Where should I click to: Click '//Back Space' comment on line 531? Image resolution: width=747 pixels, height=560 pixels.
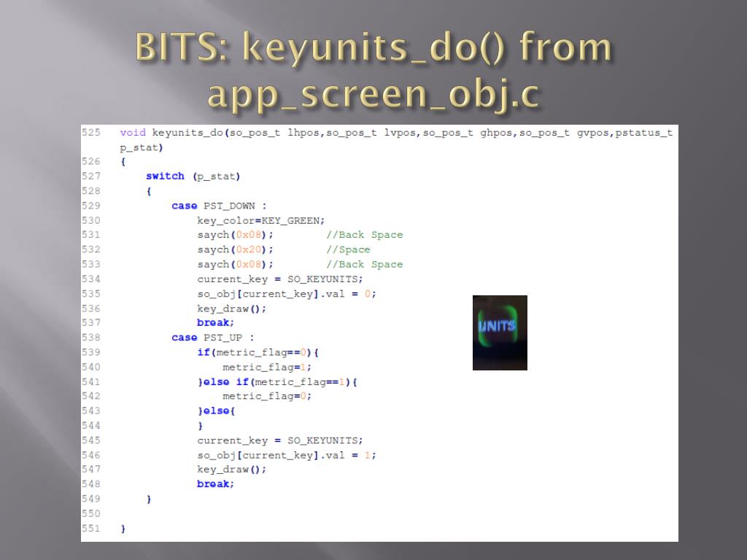pos(365,235)
